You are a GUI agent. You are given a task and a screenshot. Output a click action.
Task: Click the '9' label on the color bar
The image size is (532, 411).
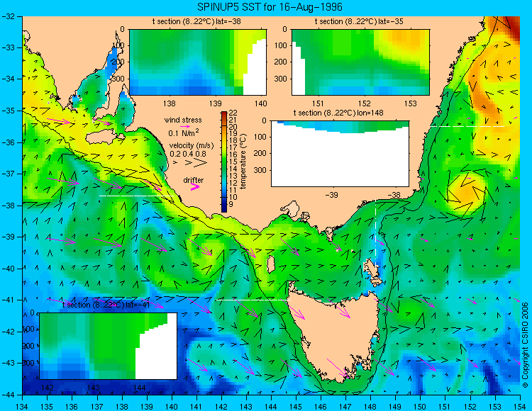231,204
